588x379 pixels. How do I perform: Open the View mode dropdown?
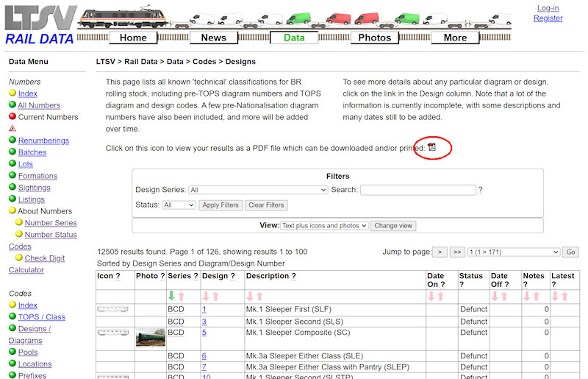click(x=324, y=226)
